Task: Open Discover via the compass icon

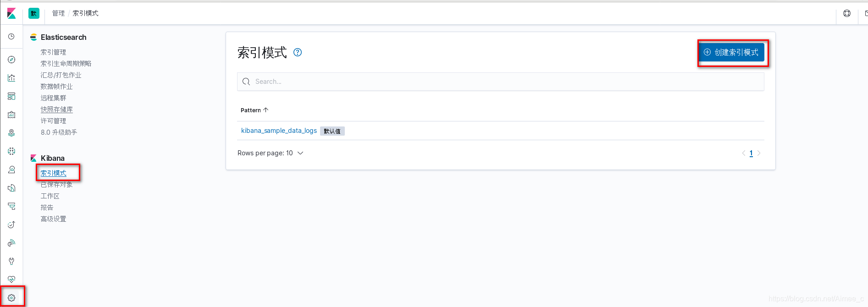Action: point(11,60)
